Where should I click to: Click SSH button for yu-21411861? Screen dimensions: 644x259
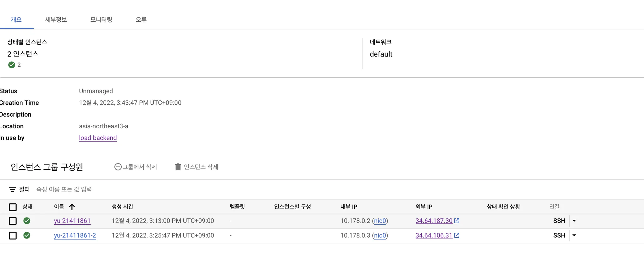point(559,221)
